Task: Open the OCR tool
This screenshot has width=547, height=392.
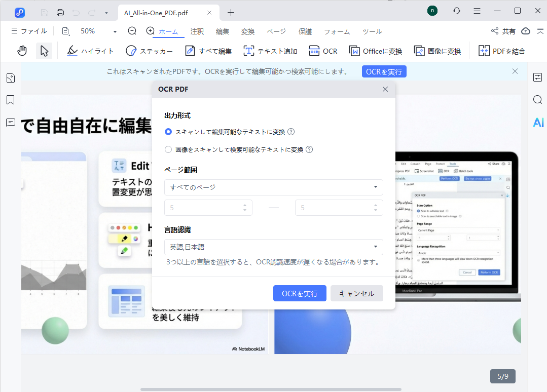Action: (x=323, y=51)
